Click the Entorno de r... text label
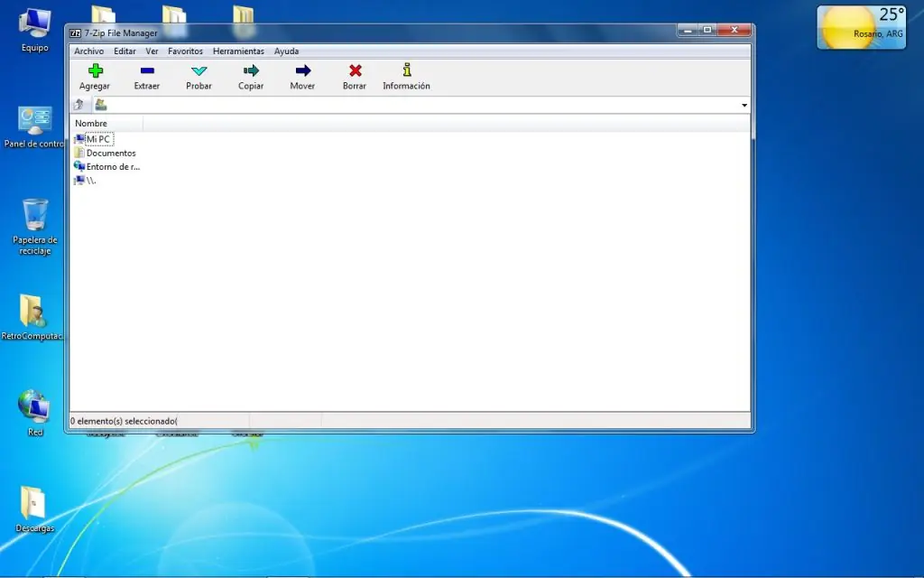Screen dimensions: 924x578 pyautogui.click(x=113, y=166)
